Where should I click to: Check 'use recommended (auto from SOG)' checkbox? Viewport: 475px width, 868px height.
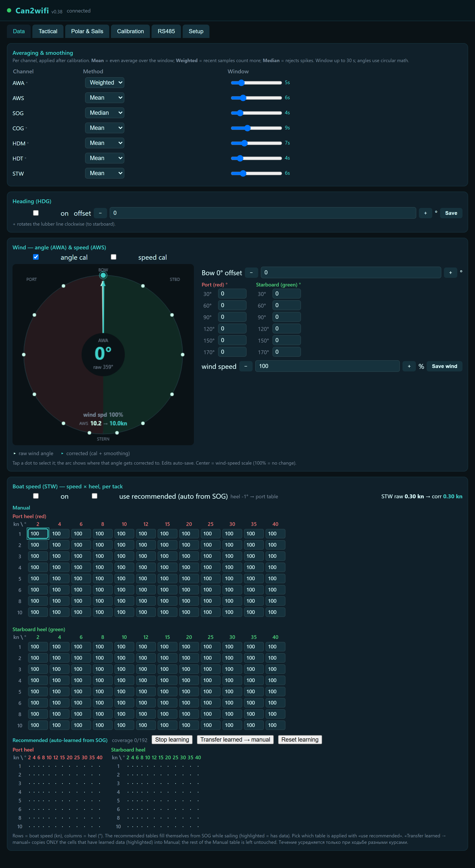tap(95, 496)
